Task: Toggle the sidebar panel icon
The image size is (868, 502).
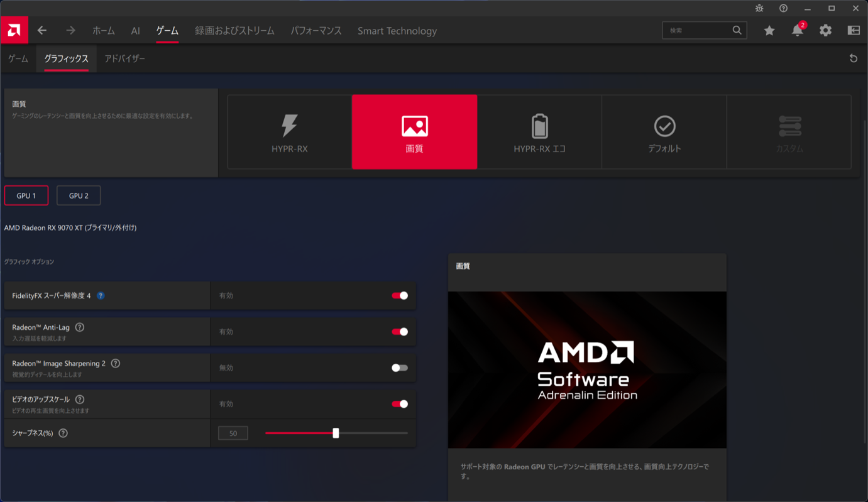Action: 854,30
